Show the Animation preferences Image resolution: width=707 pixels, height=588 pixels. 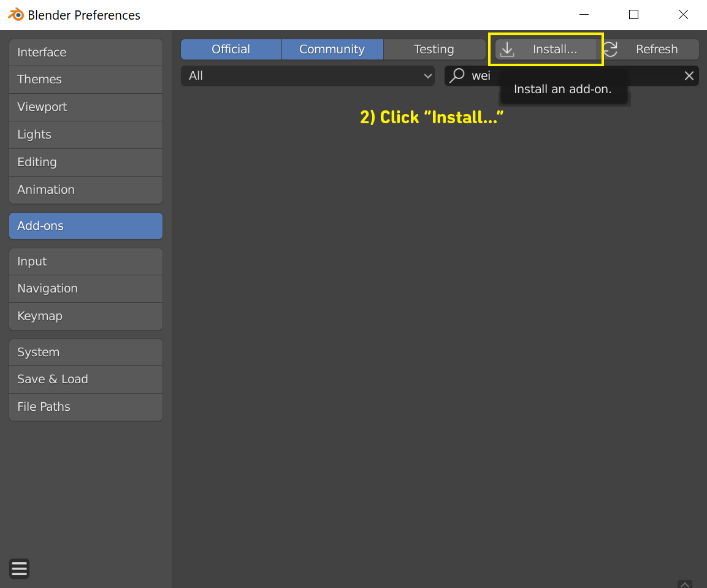[86, 190]
